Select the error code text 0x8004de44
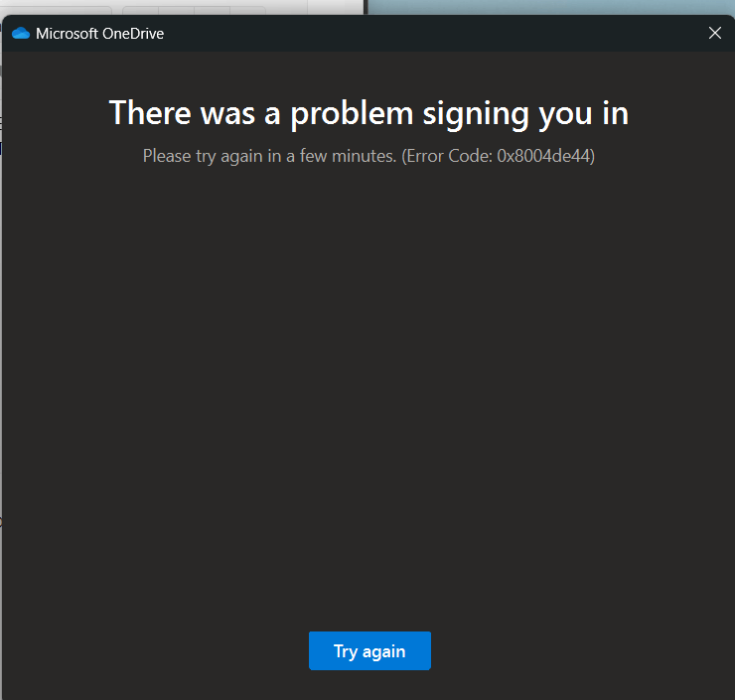The image size is (735, 700). click(543, 156)
